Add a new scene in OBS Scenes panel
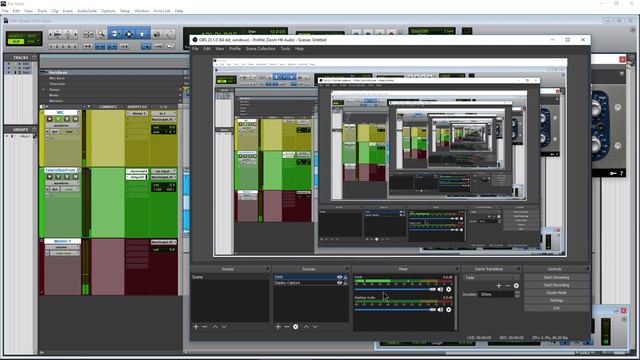The image size is (640, 360). 196,327
